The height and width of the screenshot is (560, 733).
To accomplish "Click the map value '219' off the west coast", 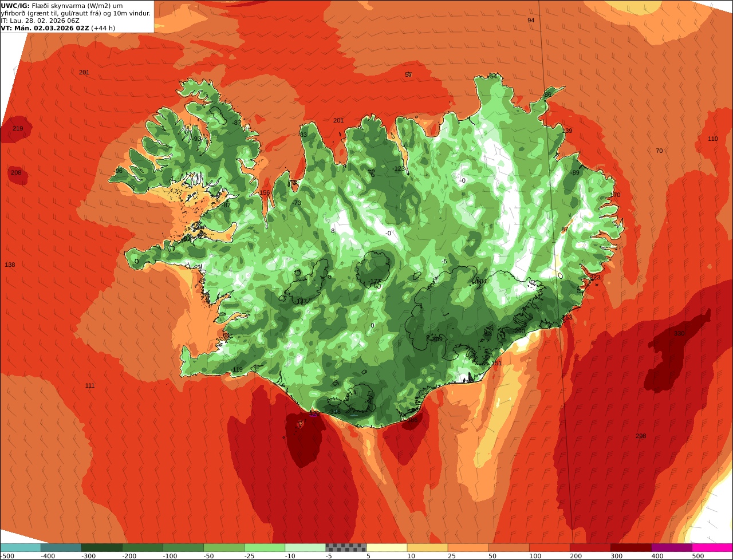I will [x=18, y=128].
